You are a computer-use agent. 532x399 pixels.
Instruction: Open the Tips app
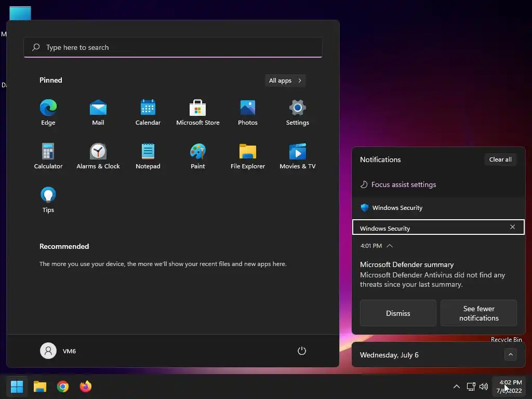tap(48, 200)
